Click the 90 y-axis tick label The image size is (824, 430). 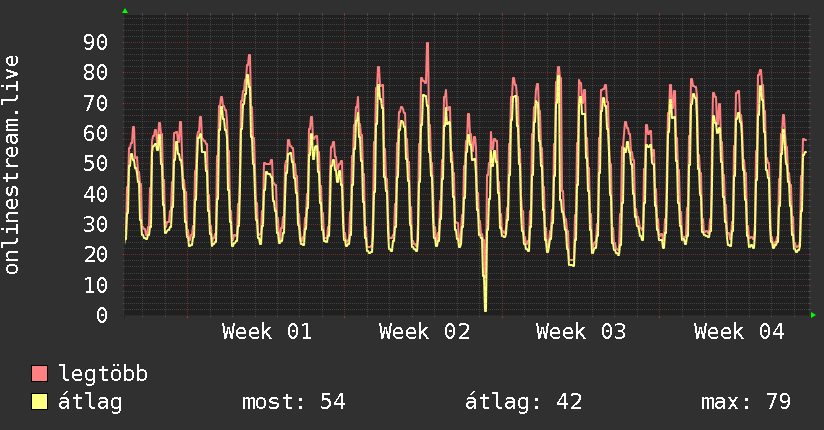[96, 43]
